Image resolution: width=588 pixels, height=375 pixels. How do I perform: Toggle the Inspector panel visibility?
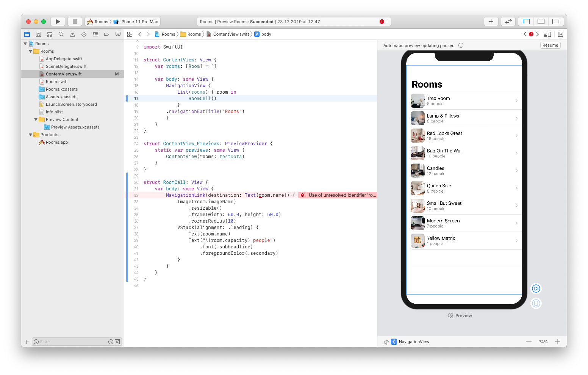(x=556, y=21)
